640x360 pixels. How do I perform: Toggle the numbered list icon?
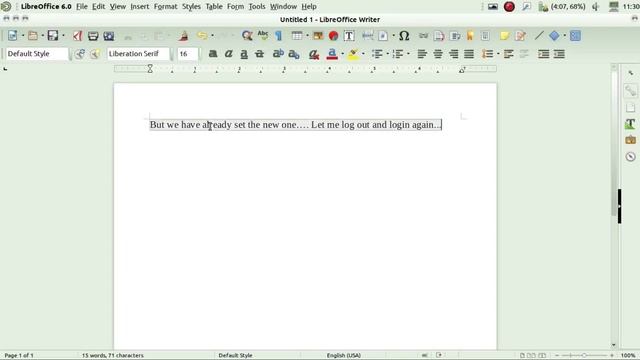[398, 54]
